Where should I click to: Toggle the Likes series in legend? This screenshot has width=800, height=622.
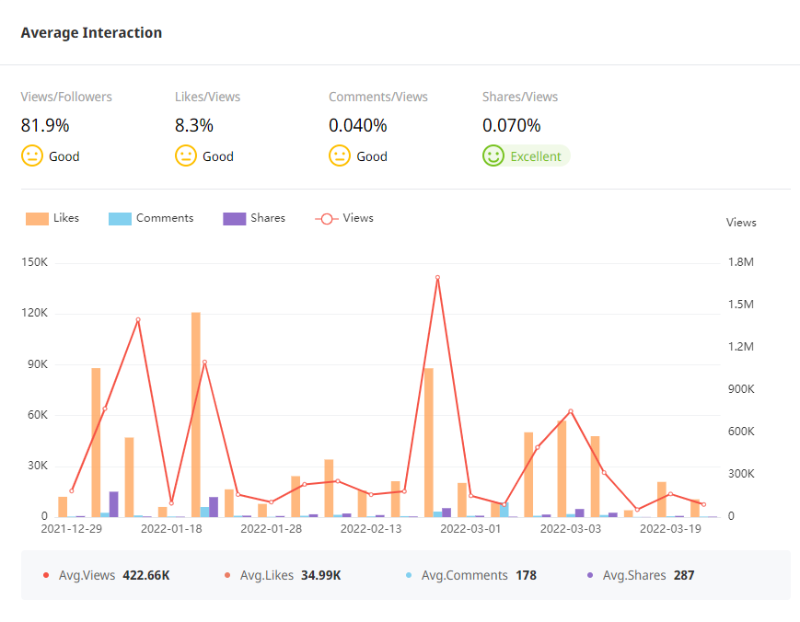(x=53, y=218)
